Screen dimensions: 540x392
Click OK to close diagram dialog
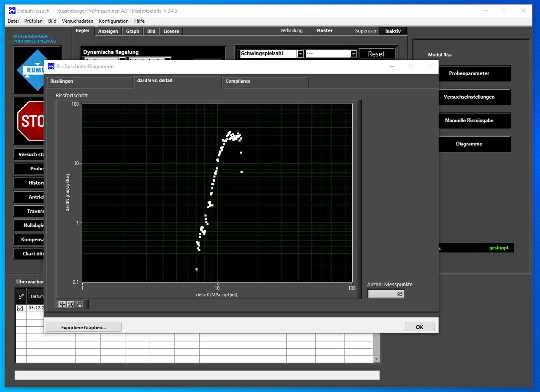tap(419, 327)
